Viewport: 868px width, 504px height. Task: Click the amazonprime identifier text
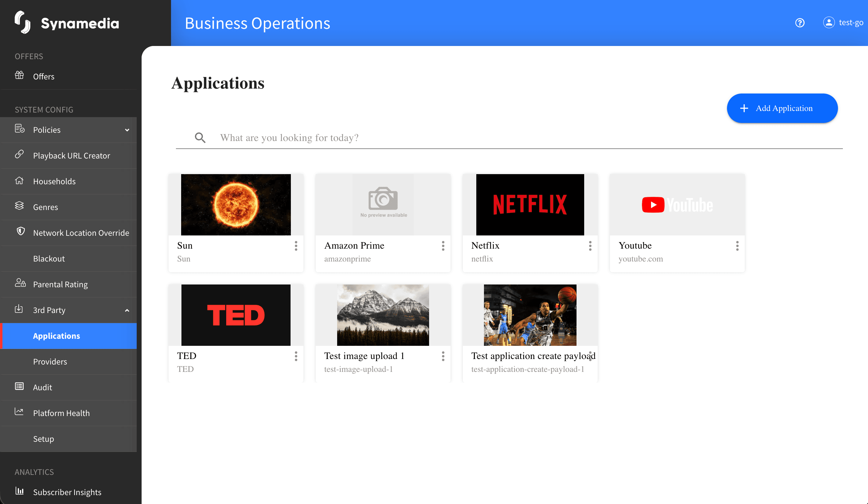pyautogui.click(x=347, y=259)
